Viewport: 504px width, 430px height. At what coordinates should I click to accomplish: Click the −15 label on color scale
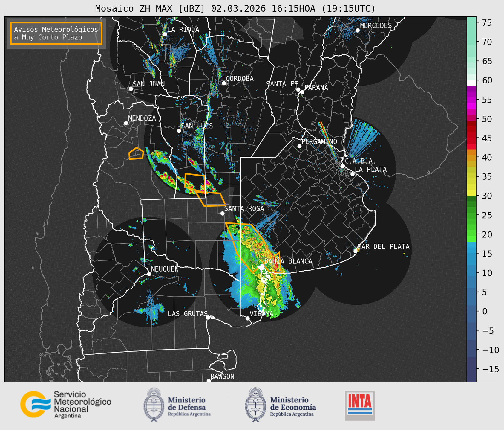pyautogui.click(x=490, y=369)
